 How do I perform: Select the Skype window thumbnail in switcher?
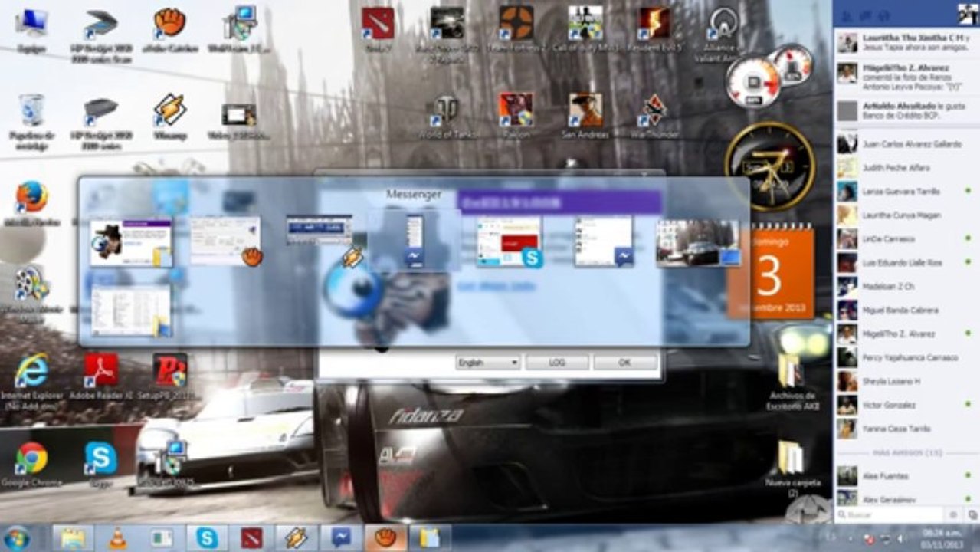[510, 242]
